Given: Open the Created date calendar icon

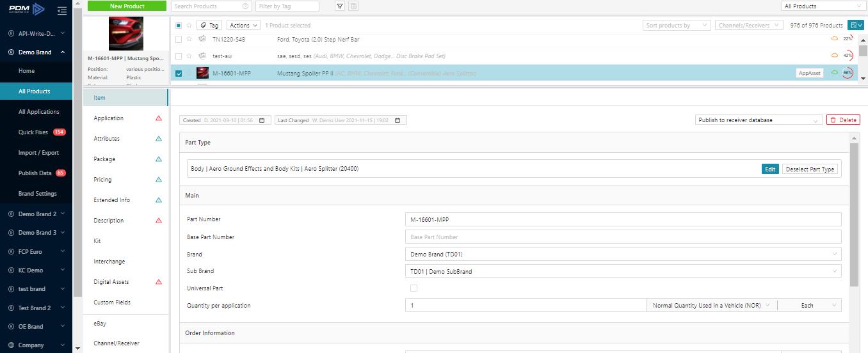Looking at the screenshot, I should (262, 120).
